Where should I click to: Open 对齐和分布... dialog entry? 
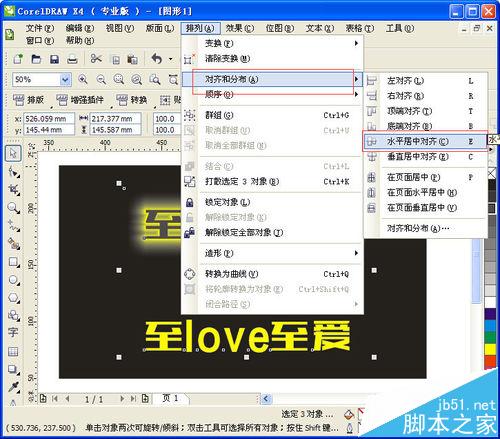tap(425, 228)
